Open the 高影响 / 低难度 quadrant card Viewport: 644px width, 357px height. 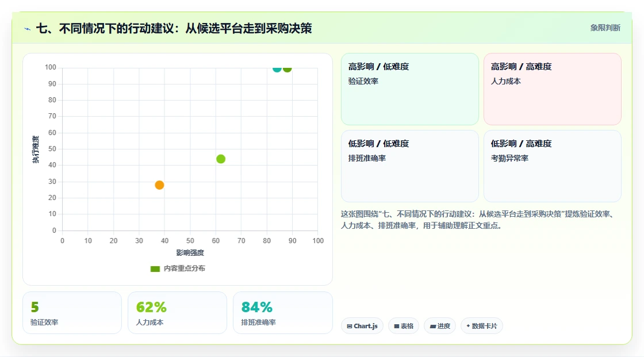409,89
